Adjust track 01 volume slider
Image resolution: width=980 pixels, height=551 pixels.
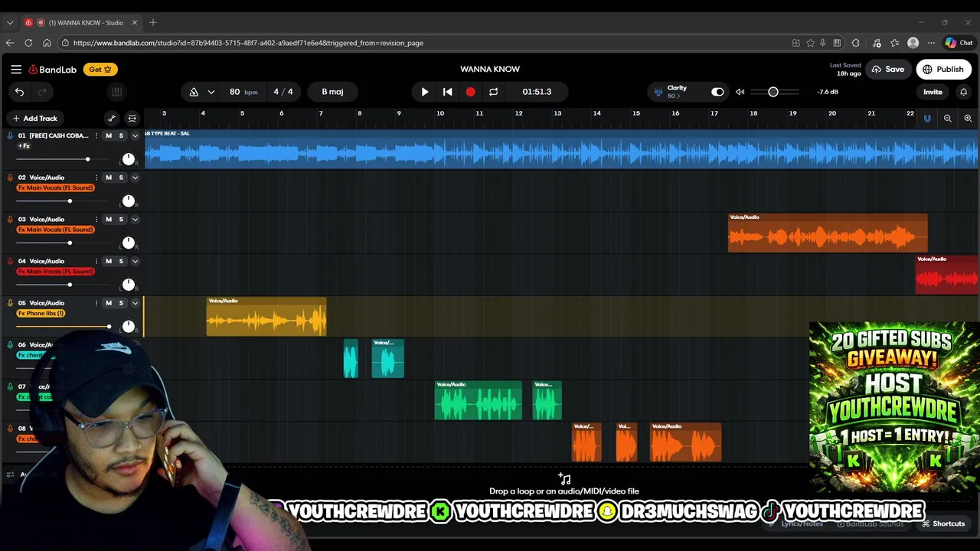point(87,159)
